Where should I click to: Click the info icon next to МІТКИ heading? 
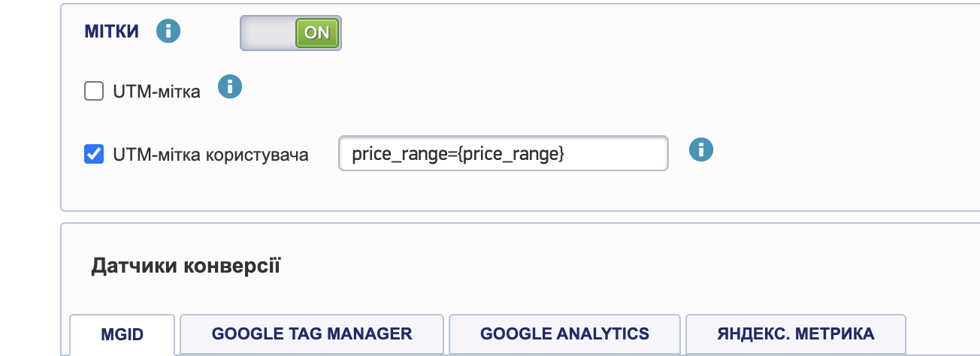[x=168, y=32]
